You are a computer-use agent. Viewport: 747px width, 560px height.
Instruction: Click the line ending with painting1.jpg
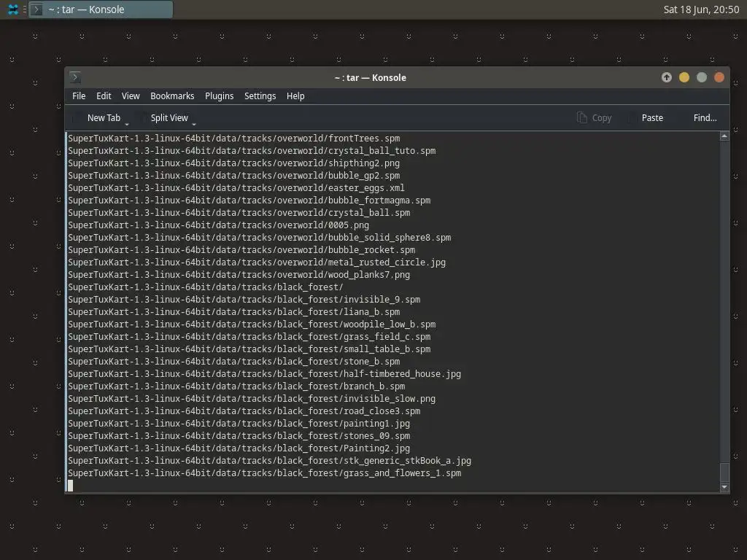point(239,424)
